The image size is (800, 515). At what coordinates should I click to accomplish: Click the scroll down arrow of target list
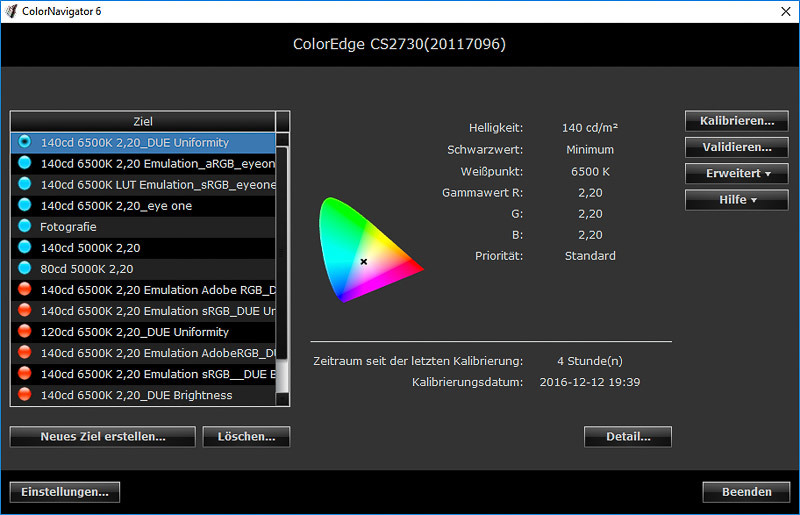(x=282, y=399)
